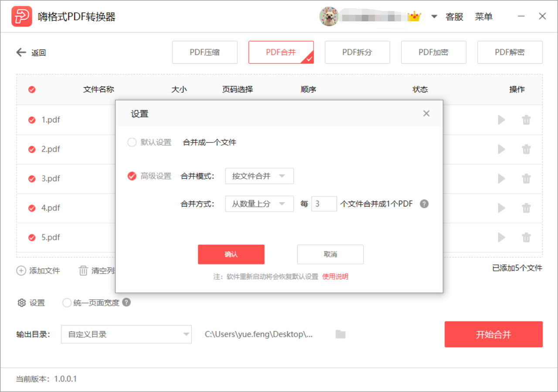558x392 pixels.
Task: Delete 4.pdf with its trash icon
Action: (x=527, y=208)
